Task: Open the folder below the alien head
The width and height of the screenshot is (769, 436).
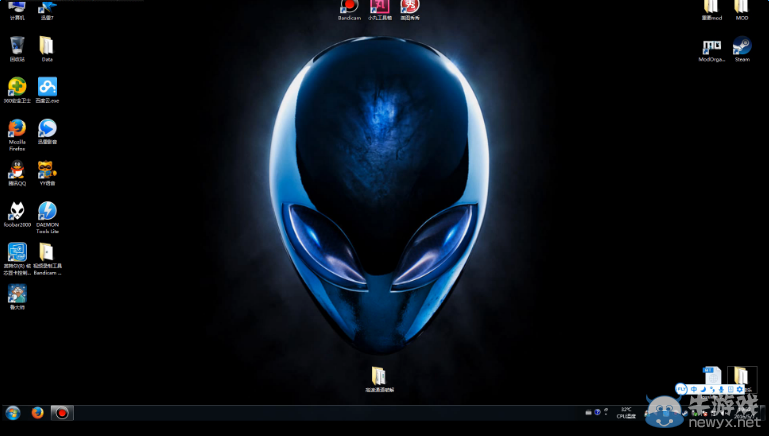Action: [x=379, y=379]
